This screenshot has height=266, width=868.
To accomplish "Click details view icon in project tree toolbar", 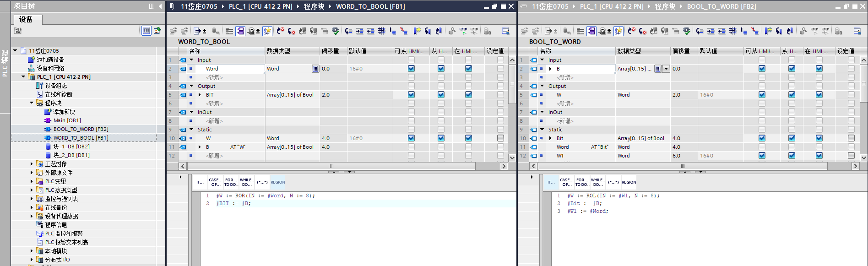I will (146, 31).
